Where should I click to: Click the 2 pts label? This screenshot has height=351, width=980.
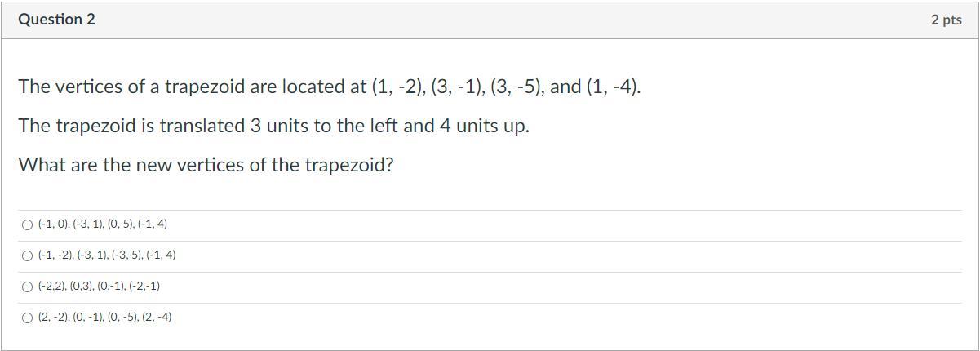point(945,20)
